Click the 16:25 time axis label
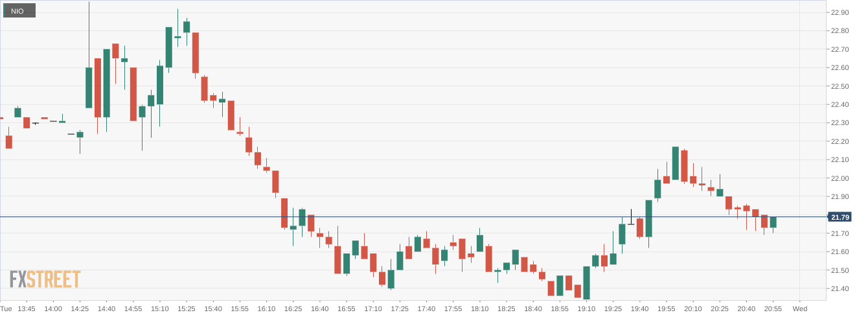The width and height of the screenshot is (868, 317). click(293, 309)
